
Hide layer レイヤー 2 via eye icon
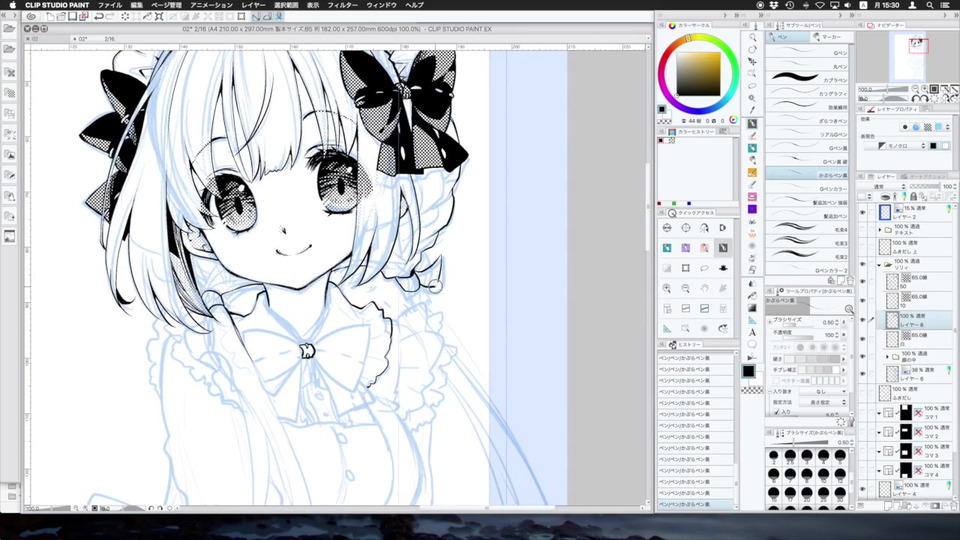[863, 212]
